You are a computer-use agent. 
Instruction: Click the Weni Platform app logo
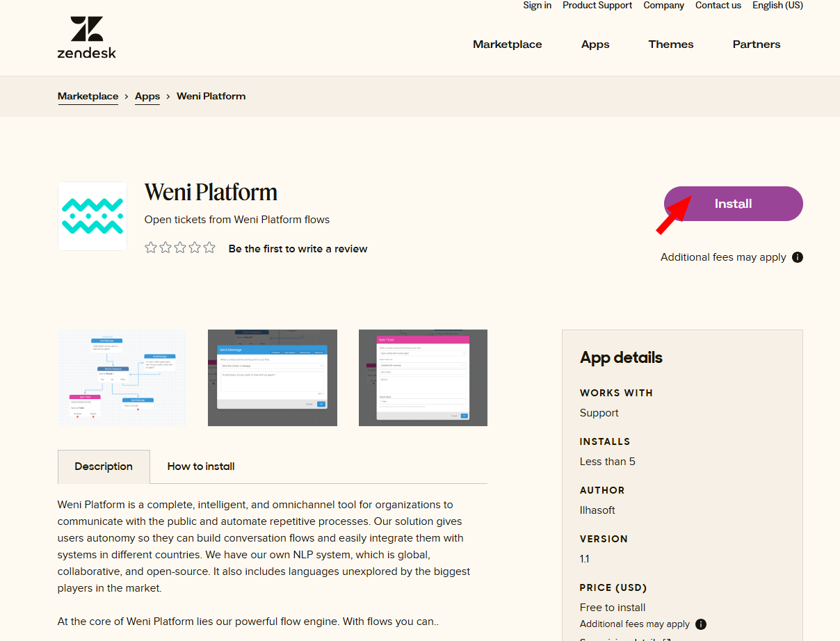[x=92, y=216]
